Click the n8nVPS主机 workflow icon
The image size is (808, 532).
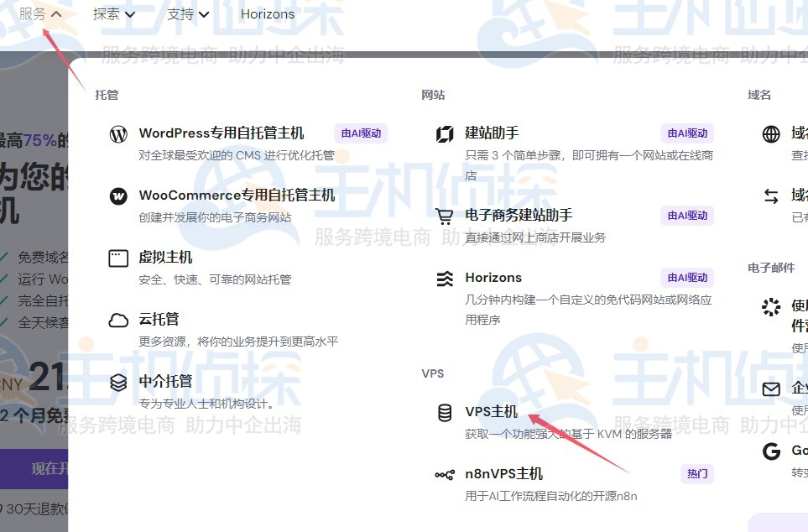point(445,475)
